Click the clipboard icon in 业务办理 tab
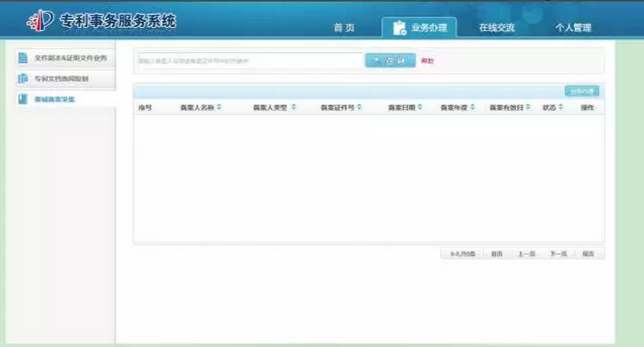This screenshot has width=644, height=347. (399, 28)
